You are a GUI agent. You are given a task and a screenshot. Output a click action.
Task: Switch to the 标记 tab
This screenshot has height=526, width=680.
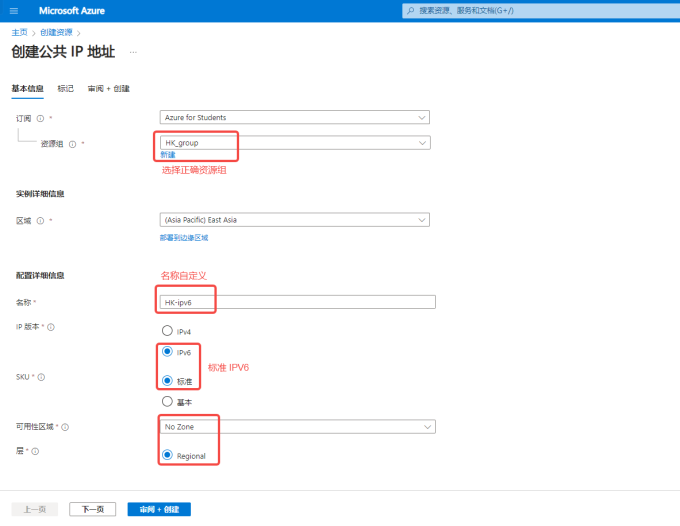[65, 88]
